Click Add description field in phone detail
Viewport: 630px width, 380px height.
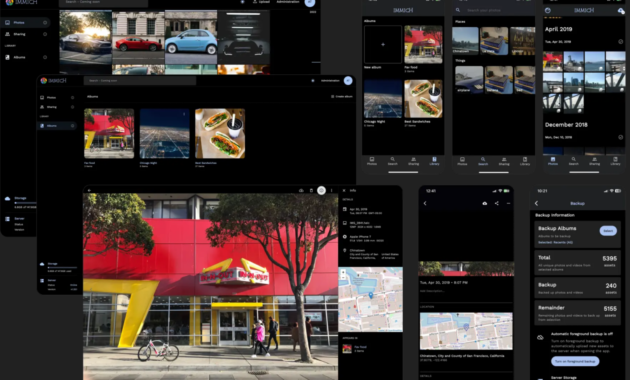pyautogui.click(x=432, y=291)
